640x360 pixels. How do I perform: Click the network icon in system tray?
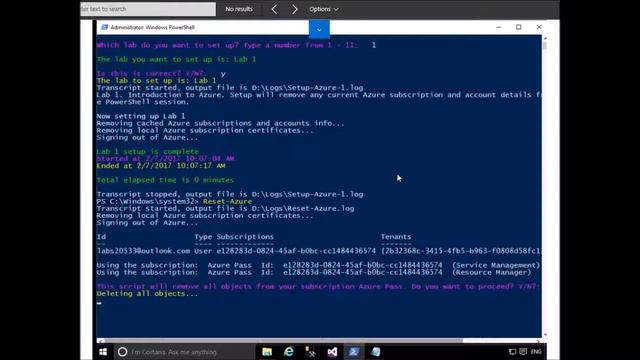[512, 352]
